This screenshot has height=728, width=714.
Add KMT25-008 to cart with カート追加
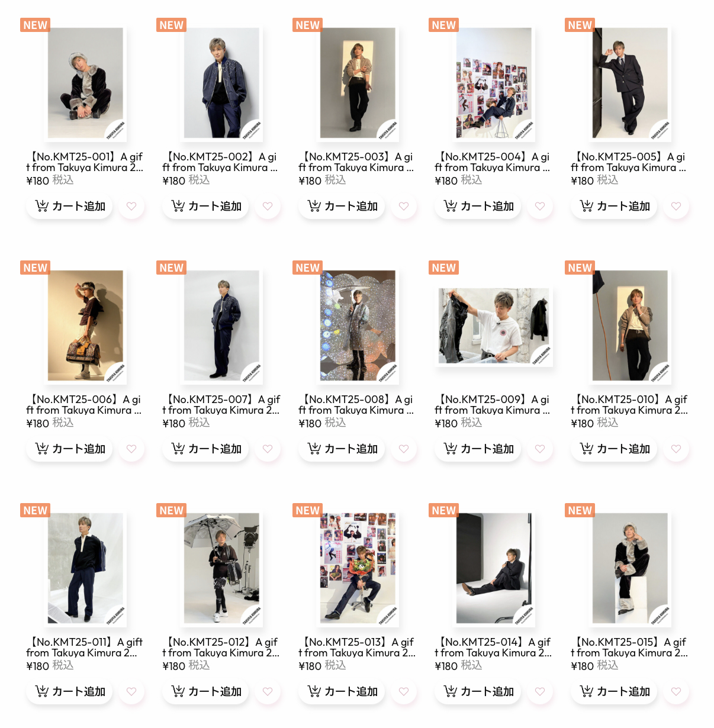click(x=342, y=449)
